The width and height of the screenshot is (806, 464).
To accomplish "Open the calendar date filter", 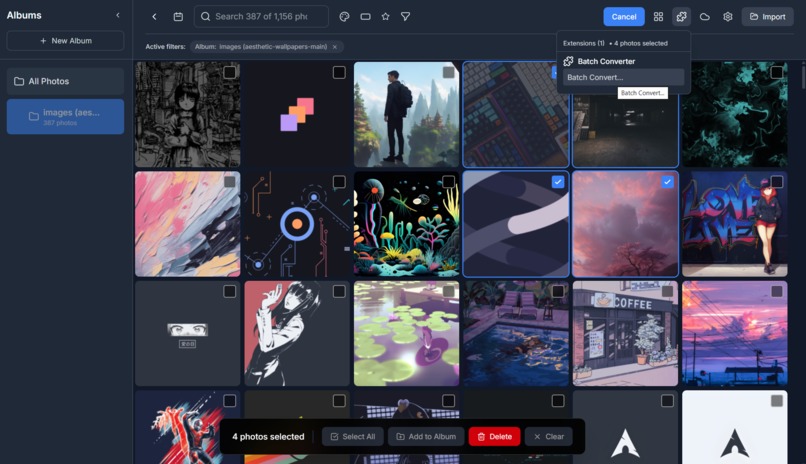I will [x=178, y=16].
